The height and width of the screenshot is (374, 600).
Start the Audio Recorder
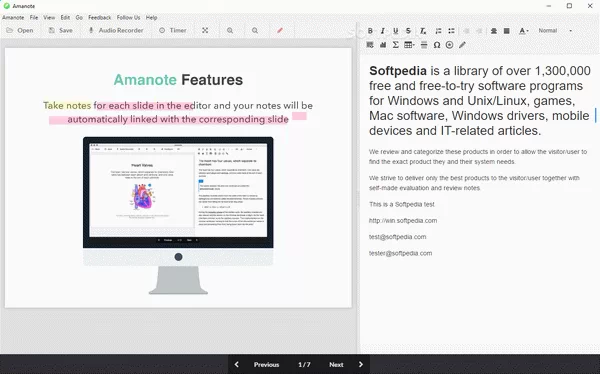click(116, 30)
